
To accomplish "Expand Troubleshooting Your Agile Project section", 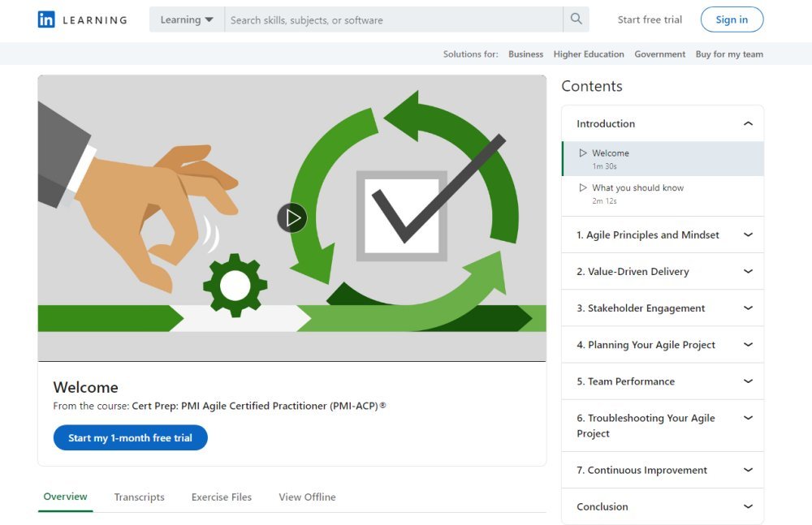I will tap(663, 425).
